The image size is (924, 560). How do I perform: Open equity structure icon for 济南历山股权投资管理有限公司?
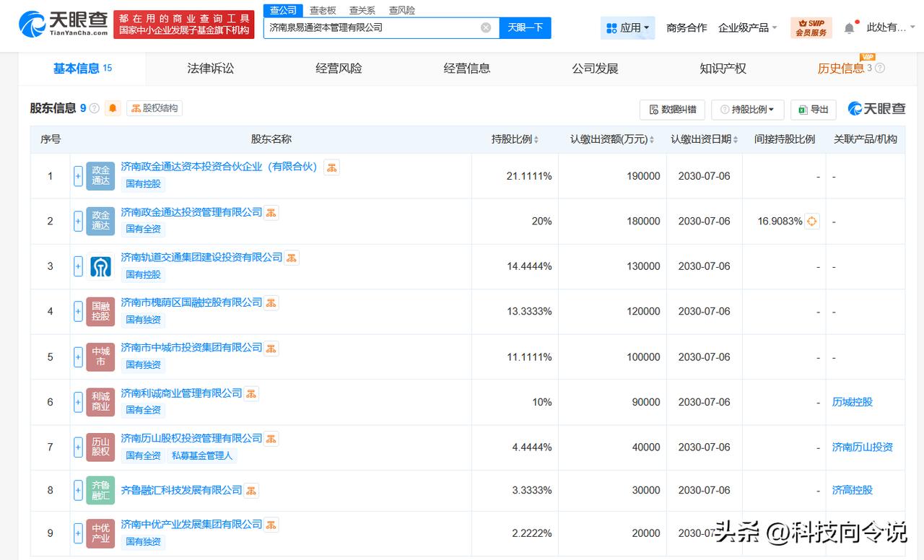271,438
